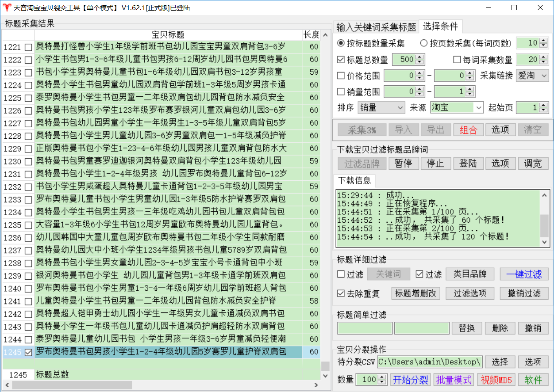
Task: Check the checkbox for row 1221
Action: (x=28, y=47)
